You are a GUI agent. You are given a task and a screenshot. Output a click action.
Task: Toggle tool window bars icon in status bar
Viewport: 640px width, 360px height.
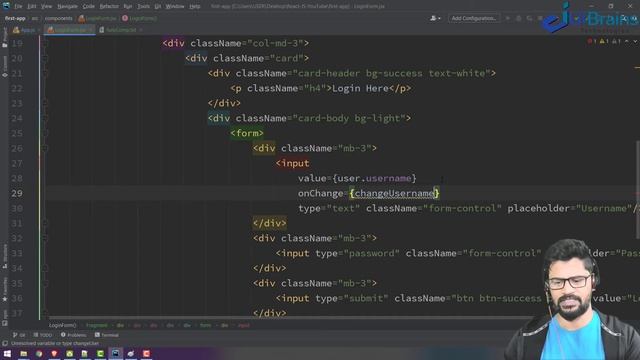coord(5,344)
